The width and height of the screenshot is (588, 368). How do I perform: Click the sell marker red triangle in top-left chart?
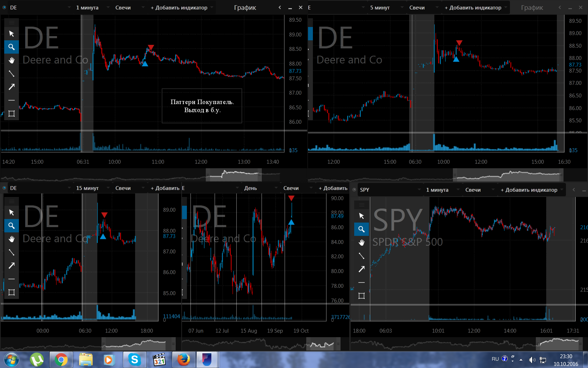[151, 47]
